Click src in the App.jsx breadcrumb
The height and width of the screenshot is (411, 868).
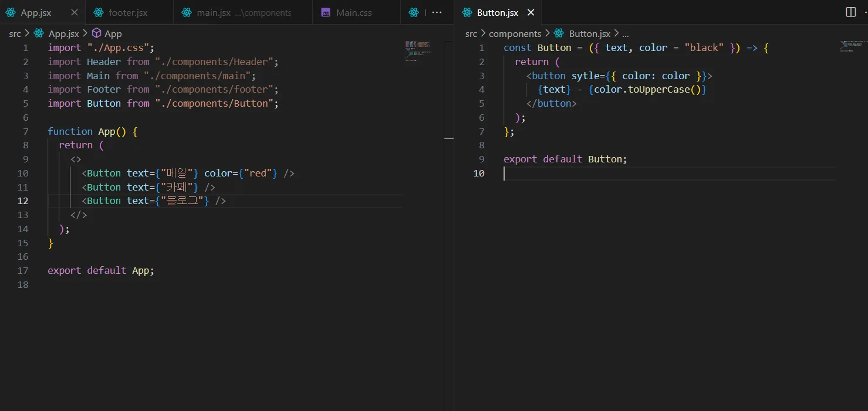(x=15, y=34)
